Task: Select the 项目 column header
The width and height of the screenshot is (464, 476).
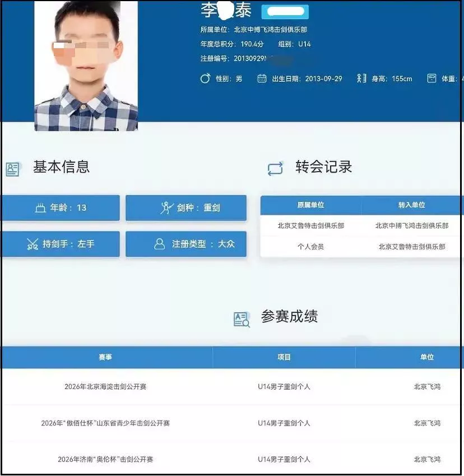Action: 284,357
